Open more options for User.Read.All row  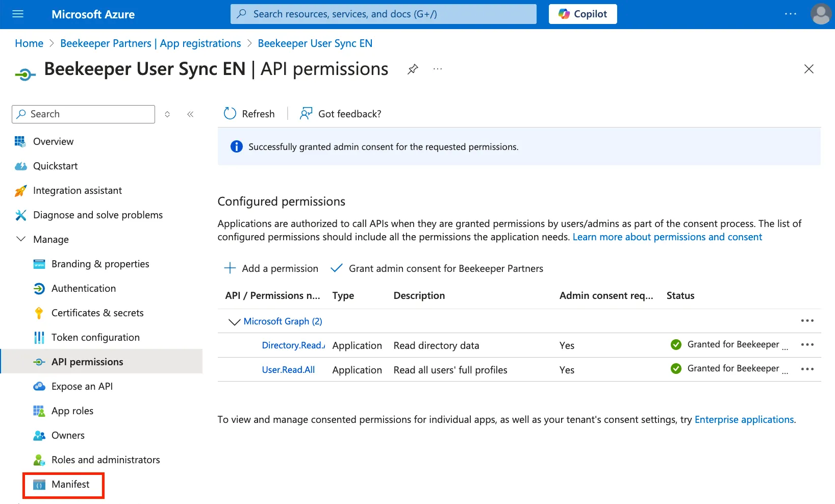point(807,369)
